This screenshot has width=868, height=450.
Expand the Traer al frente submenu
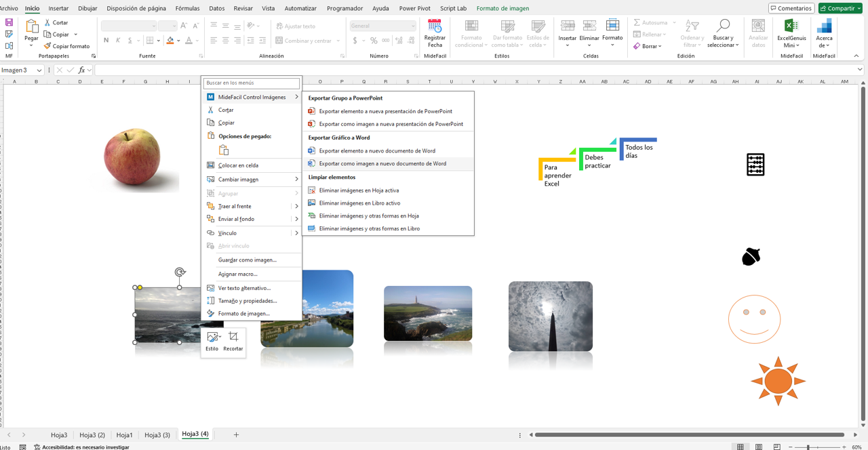pos(296,206)
